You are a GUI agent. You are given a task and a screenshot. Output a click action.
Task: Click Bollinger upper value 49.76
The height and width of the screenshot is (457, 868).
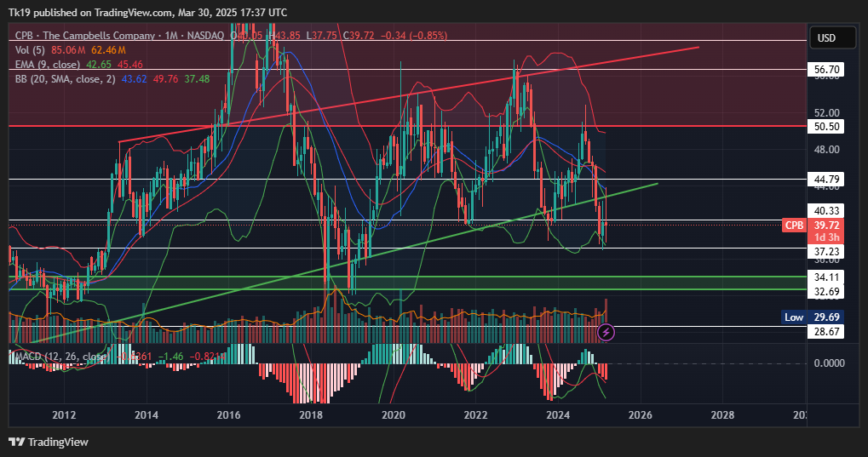165,79
